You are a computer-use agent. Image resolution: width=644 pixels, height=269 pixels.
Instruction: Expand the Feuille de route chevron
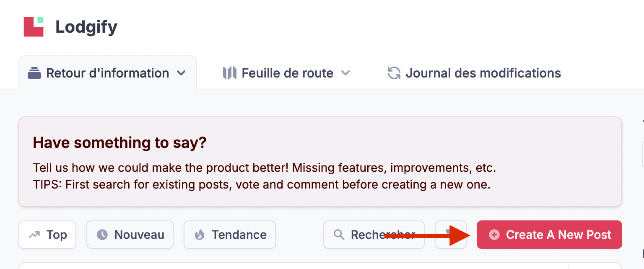[345, 73]
